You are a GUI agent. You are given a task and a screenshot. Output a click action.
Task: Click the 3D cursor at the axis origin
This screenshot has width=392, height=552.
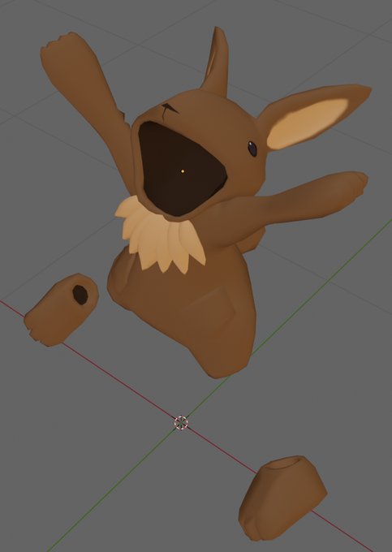click(x=181, y=423)
